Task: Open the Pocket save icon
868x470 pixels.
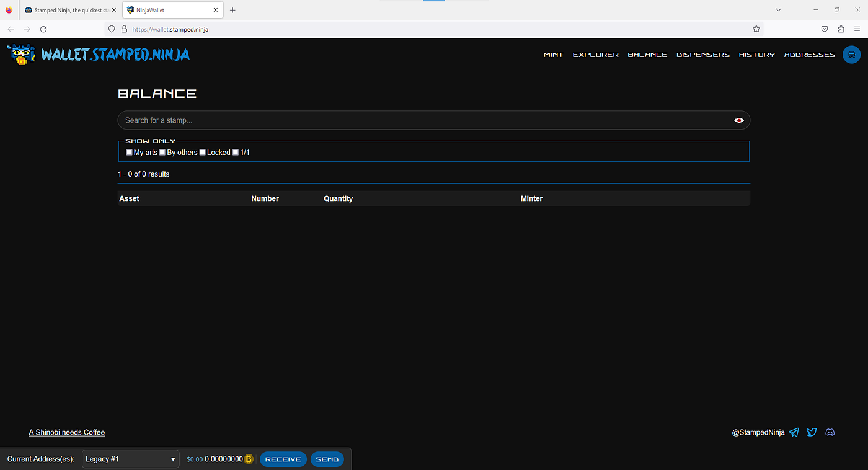Action: [x=825, y=29]
